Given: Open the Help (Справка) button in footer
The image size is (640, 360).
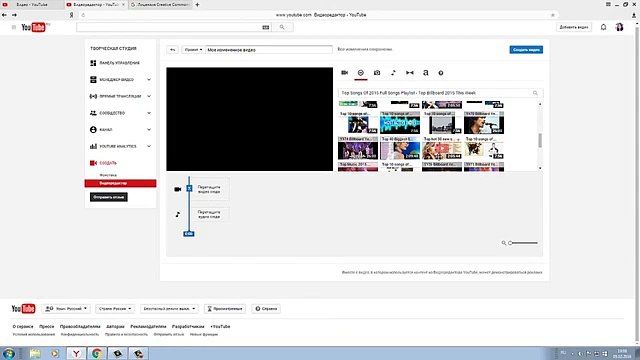Looking at the screenshot, I should 266,309.
